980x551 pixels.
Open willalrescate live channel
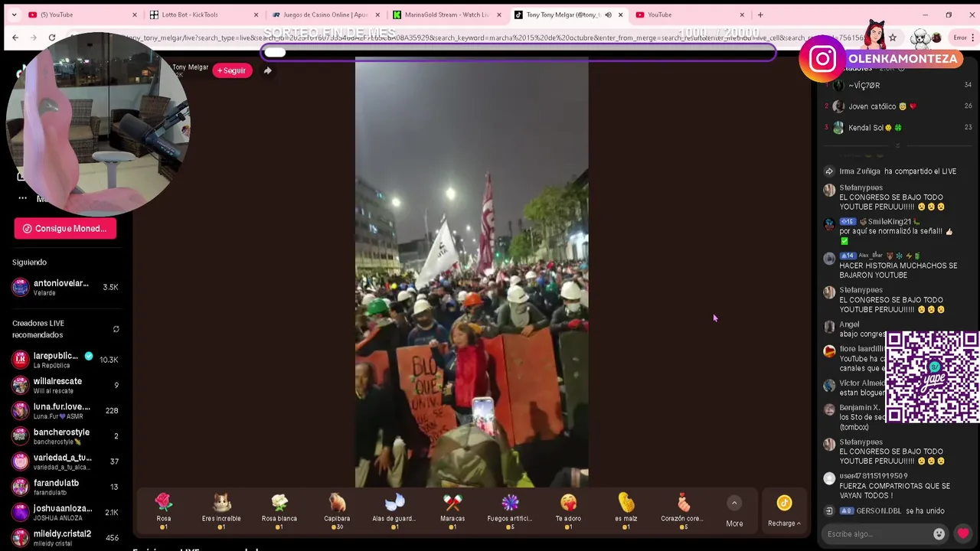click(65, 385)
